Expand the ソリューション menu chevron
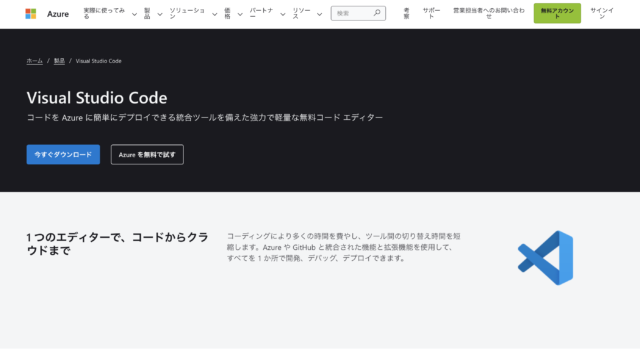Viewport: 640px width, 360px height. coord(214,14)
